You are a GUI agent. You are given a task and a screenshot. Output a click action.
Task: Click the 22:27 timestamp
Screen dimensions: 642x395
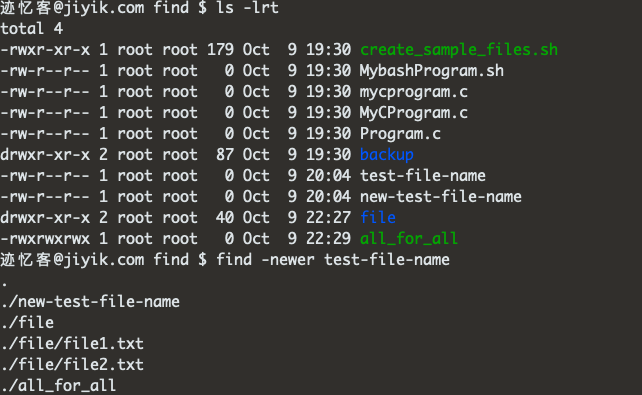328,218
